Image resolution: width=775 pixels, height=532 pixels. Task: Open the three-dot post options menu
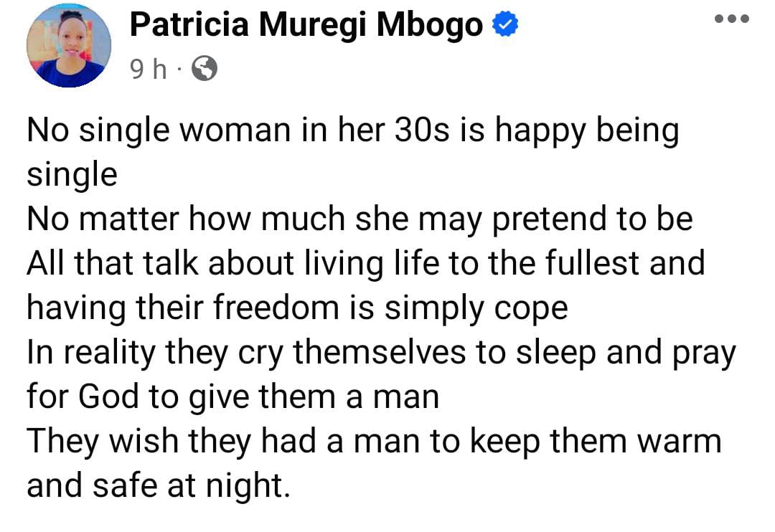731,19
